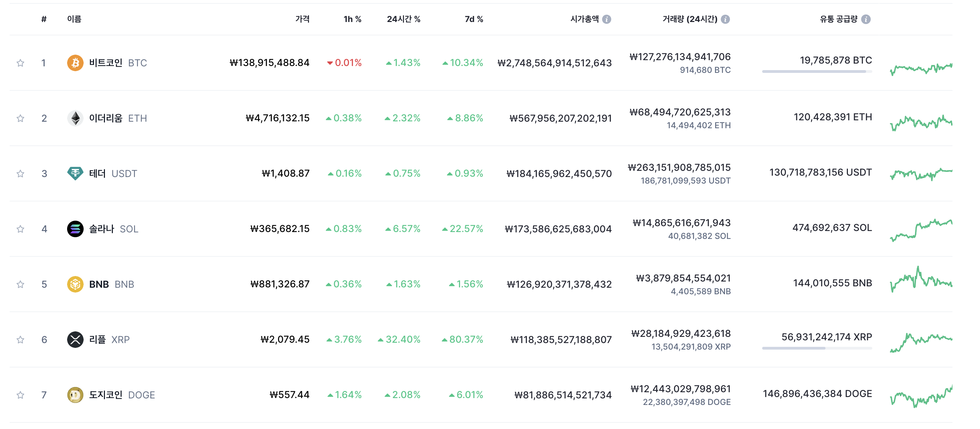Click Bitcoin 1h change 0.01%
980x429 pixels.
[x=344, y=63]
